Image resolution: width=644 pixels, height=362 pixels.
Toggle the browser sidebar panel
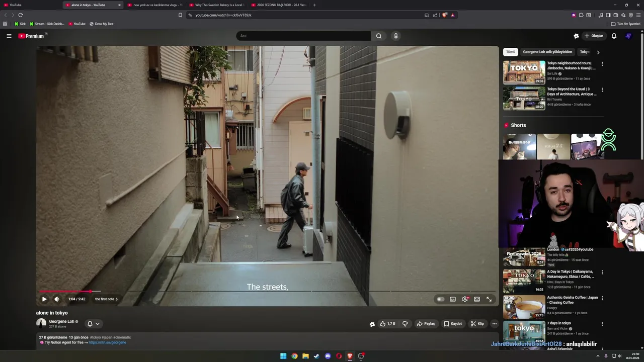[x=608, y=15]
